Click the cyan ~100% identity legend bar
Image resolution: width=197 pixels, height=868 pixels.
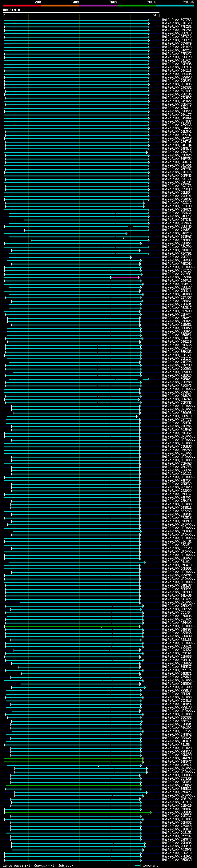tap(175, 6)
